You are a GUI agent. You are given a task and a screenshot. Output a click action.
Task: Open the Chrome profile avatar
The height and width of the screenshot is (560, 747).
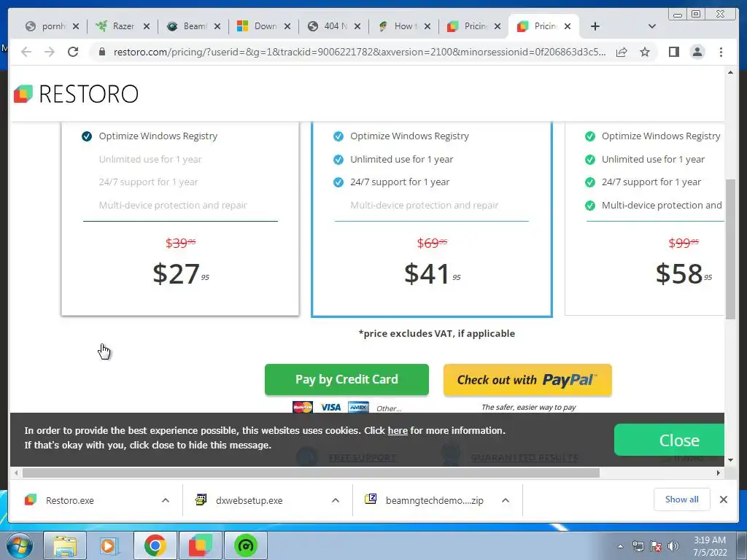[x=697, y=52]
